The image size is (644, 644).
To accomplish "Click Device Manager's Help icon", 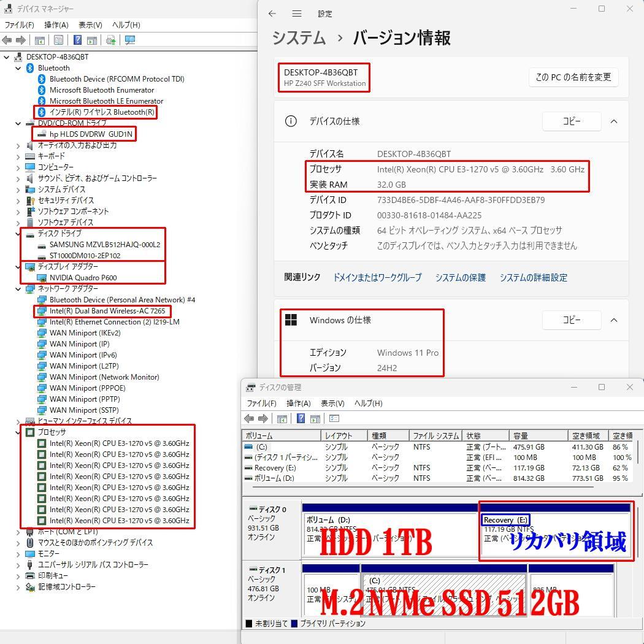I will 78,39.
